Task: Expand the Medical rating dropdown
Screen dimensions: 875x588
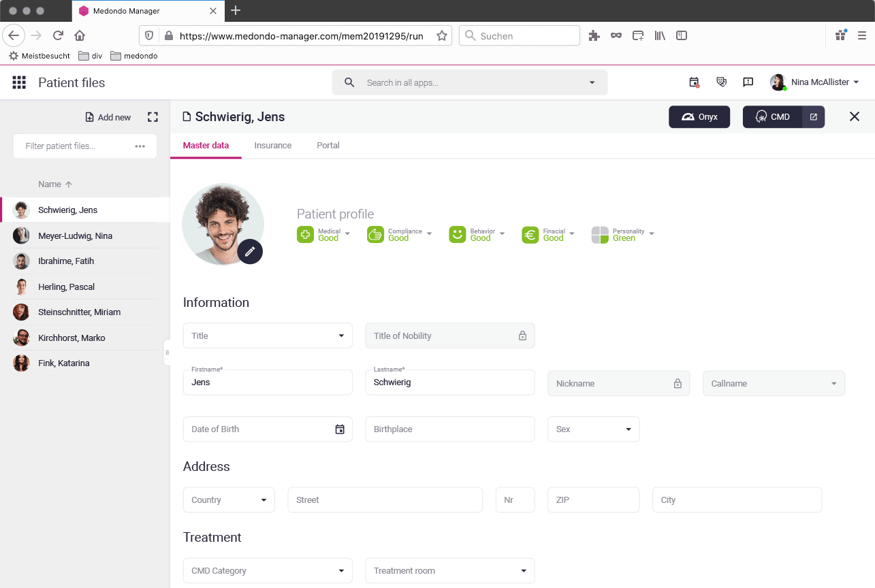Action: click(347, 234)
